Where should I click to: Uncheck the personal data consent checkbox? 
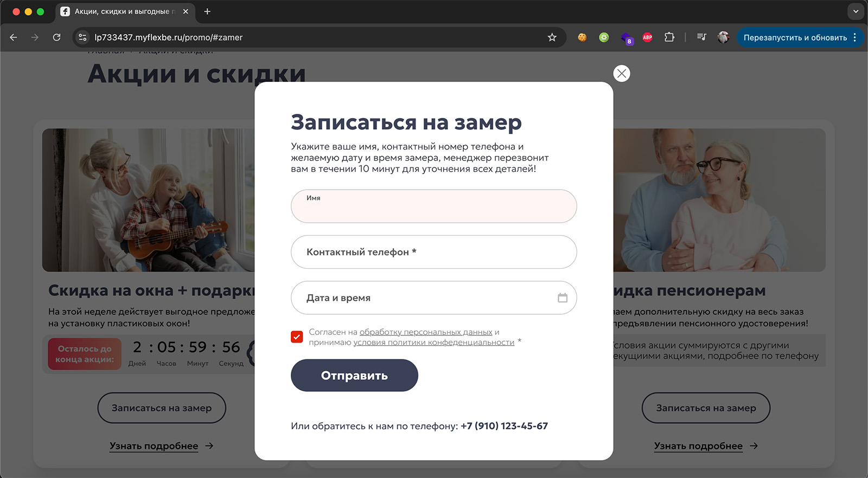(297, 337)
